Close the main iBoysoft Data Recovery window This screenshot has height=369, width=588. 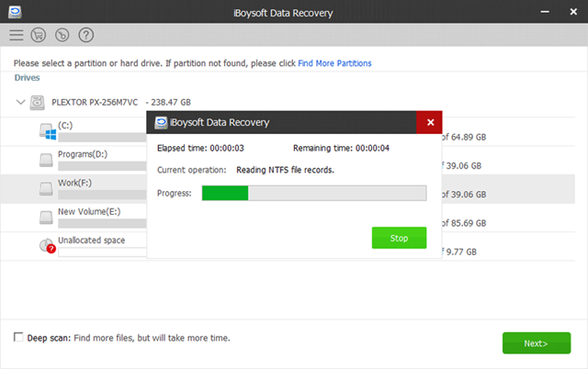(x=573, y=12)
